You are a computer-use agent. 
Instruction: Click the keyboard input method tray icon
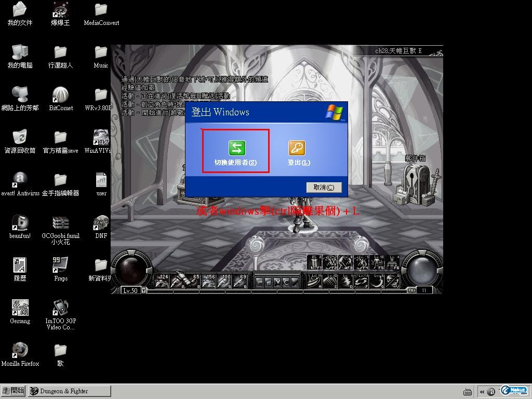(x=467, y=392)
